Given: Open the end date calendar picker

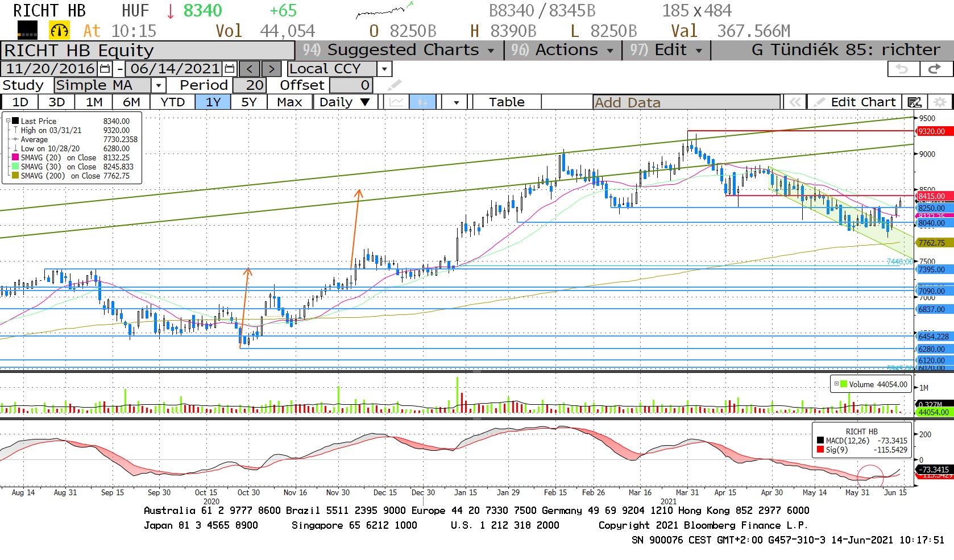Looking at the screenshot, I should pos(230,69).
